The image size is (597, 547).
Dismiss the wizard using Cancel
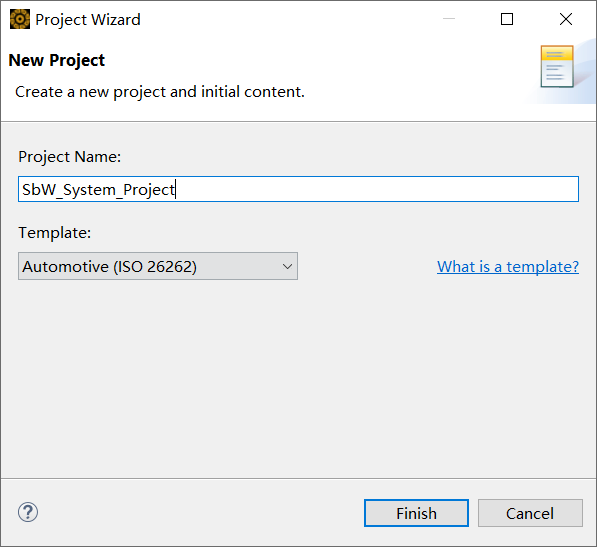[x=530, y=513]
